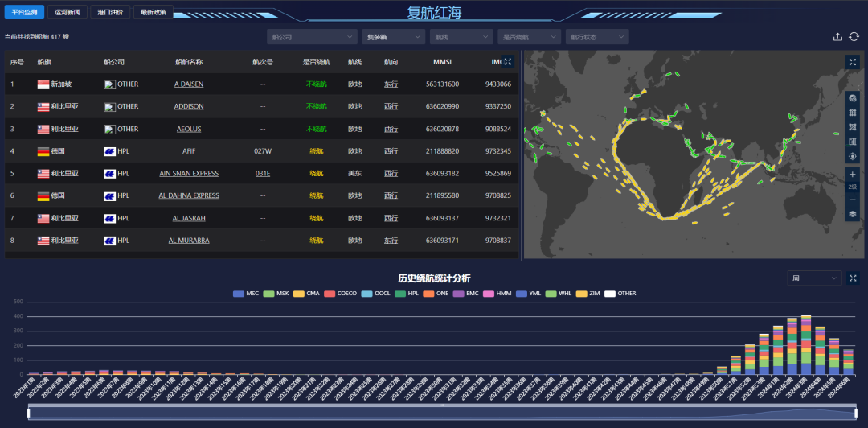The image size is (868, 428).
Task: Open the 船公司 filter dropdown
Action: click(x=312, y=37)
